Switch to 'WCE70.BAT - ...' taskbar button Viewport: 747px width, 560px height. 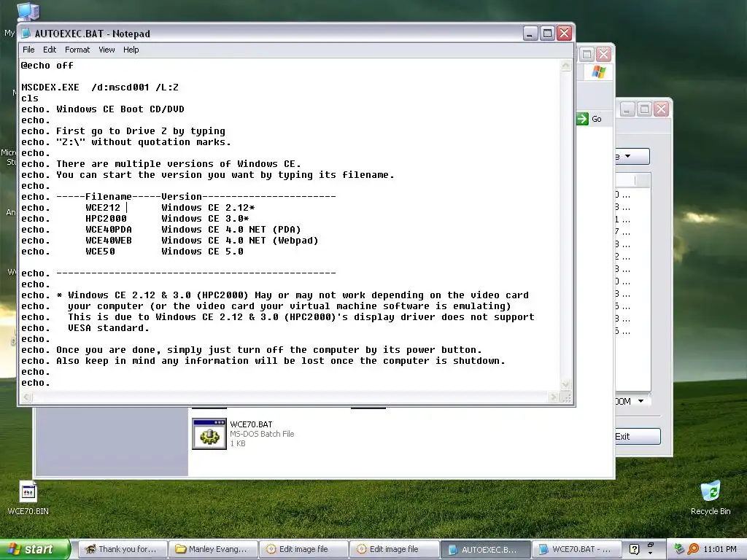575,549
